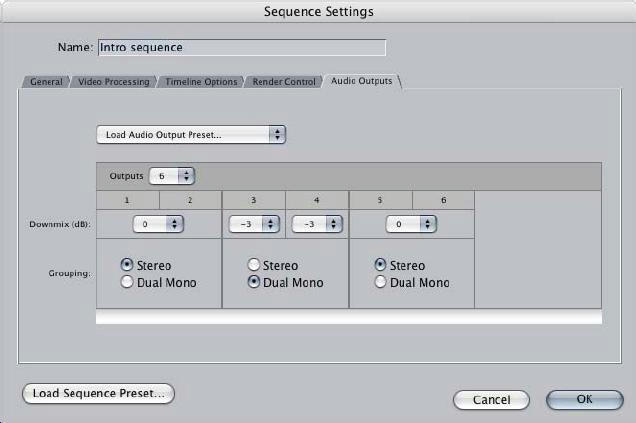Image resolution: width=636 pixels, height=423 pixels.
Task: Select Dual Mono grouping for outputs 1 and 2
Action: 127,282
